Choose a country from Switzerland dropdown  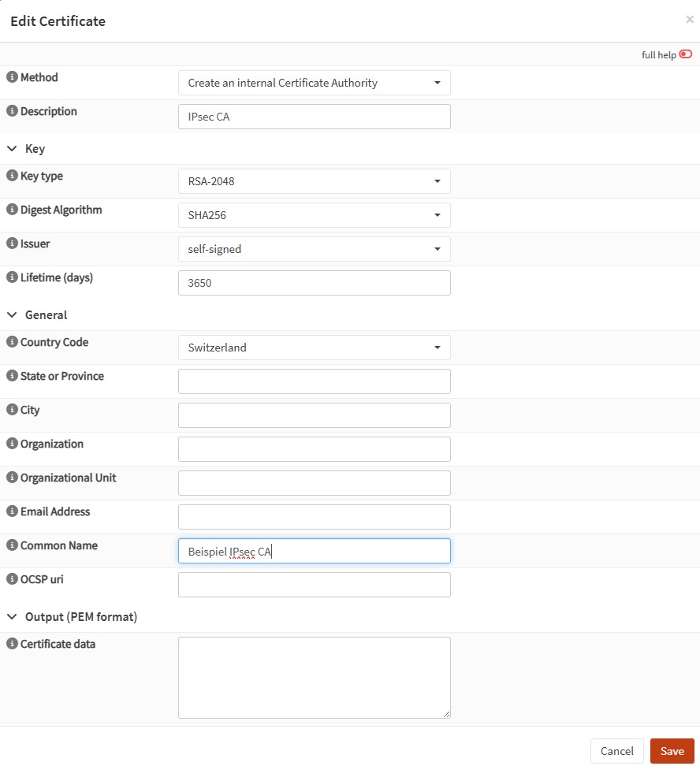point(314,348)
